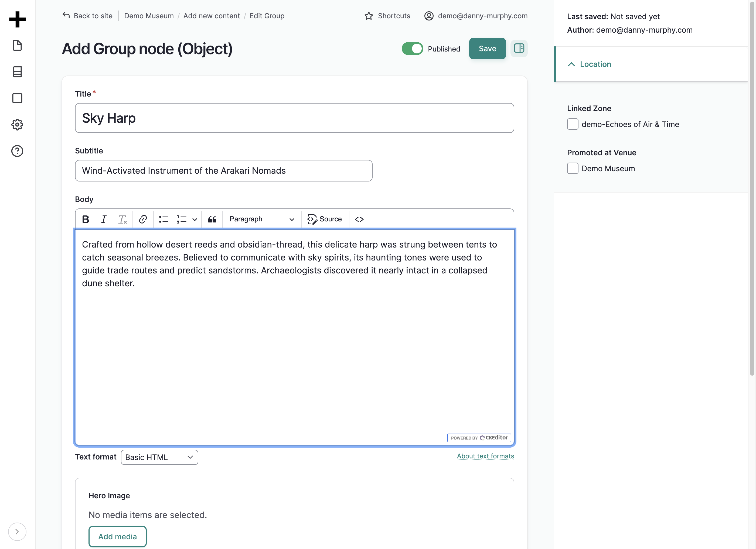Open the stacked book sidebar icon
Screen dimensions: 756x549
coord(17,72)
